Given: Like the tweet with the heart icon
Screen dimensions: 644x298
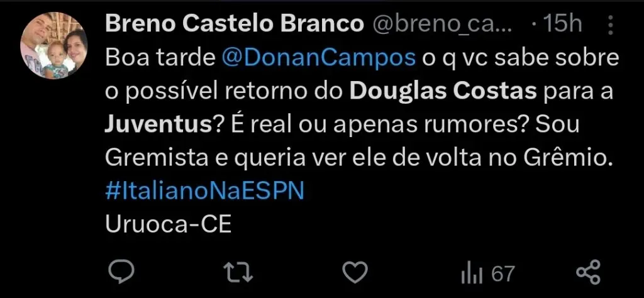Looking at the screenshot, I should tap(357, 273).
